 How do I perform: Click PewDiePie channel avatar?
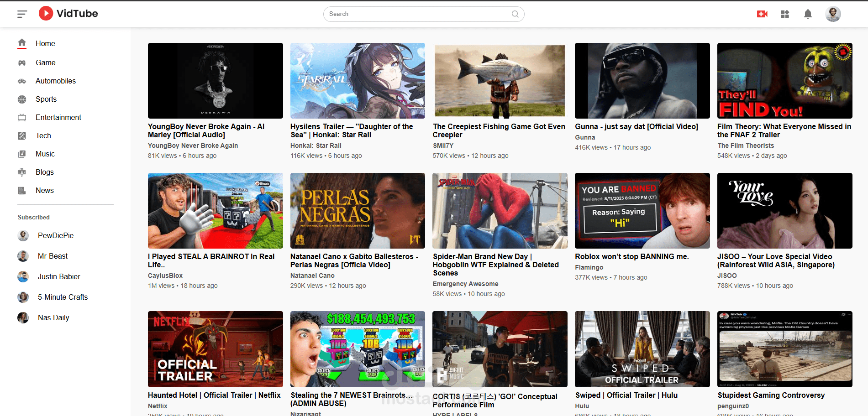click(23, 235)
